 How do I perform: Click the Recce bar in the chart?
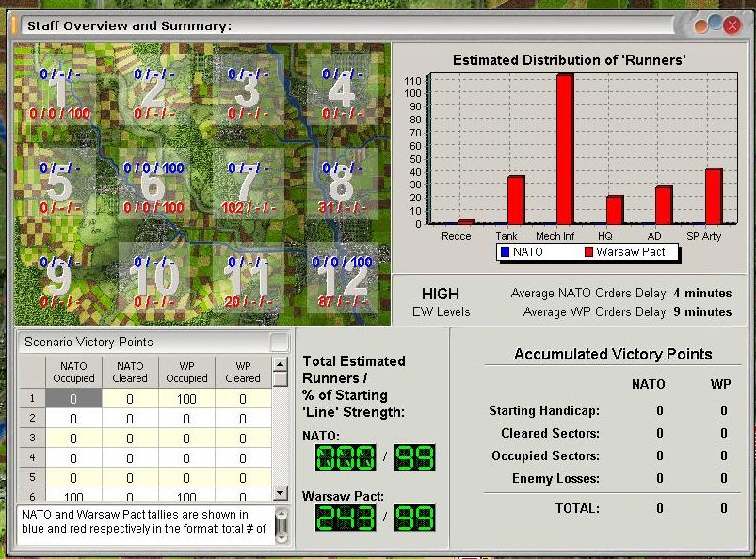[466, 222]
